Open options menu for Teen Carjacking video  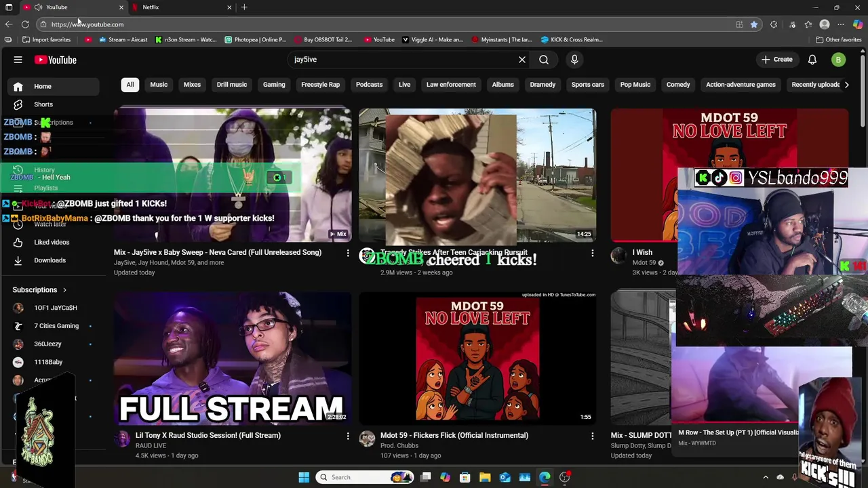coord(593,253)
